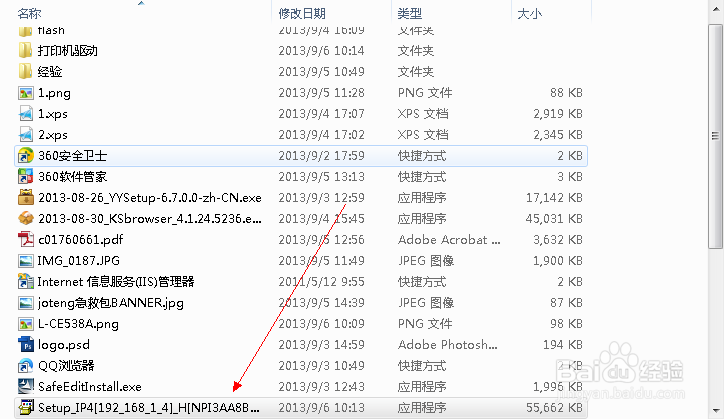The height and width of the screenshot is (419, 724).
Task: Select 2013-08-30_KSbrowser_4.1.24.5236 file name
Action: click(x=150, y=219)
